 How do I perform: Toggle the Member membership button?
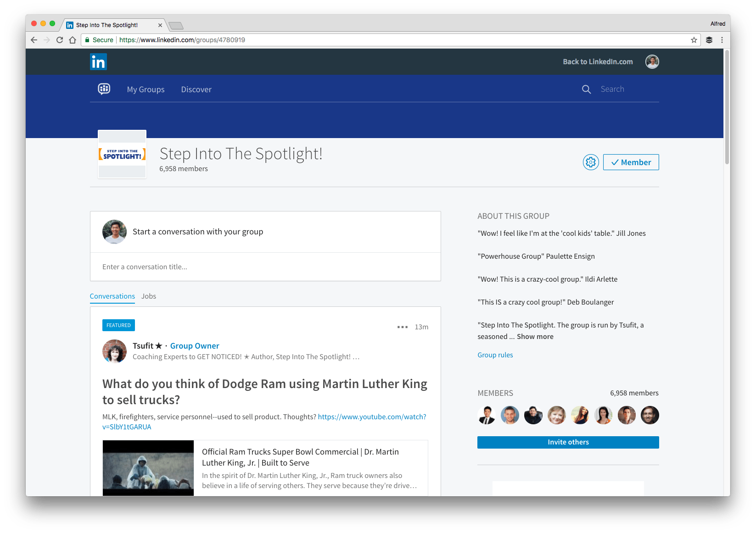coord(631,162)
